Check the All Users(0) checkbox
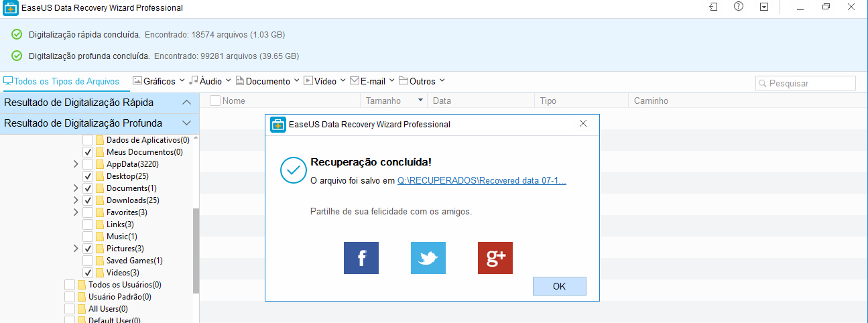This screenshot has width=868, height=323. 70,309
